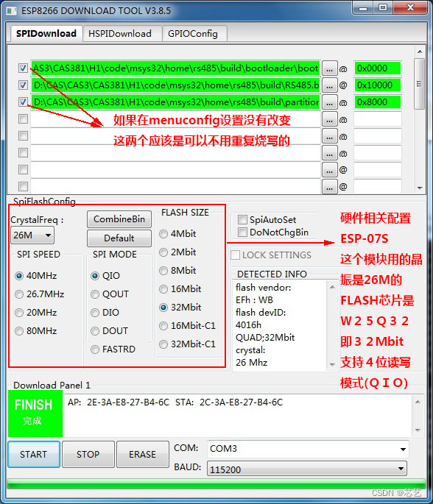This screenshot has width=433, height=504.
Task: Toggle the LOCK SETTINGS checkbox
Action: click(x=236, y=255)
